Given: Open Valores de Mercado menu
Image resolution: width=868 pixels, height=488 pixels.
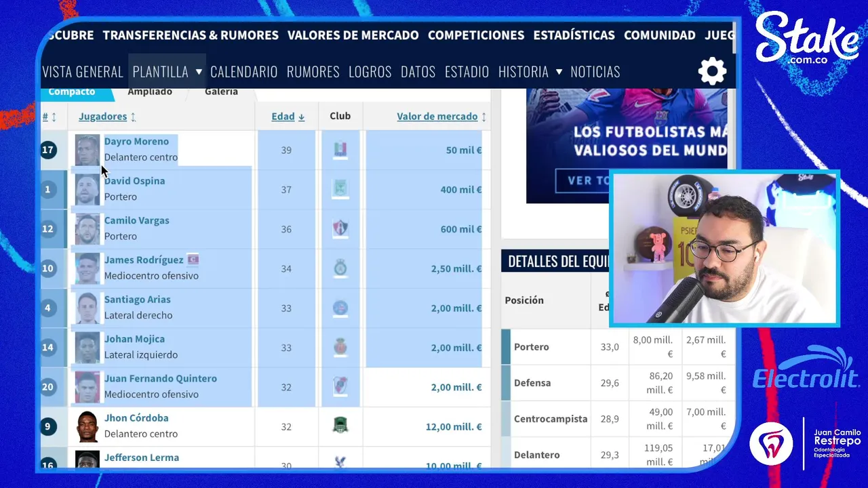Looking at the screenshot, I should point(353,35).
